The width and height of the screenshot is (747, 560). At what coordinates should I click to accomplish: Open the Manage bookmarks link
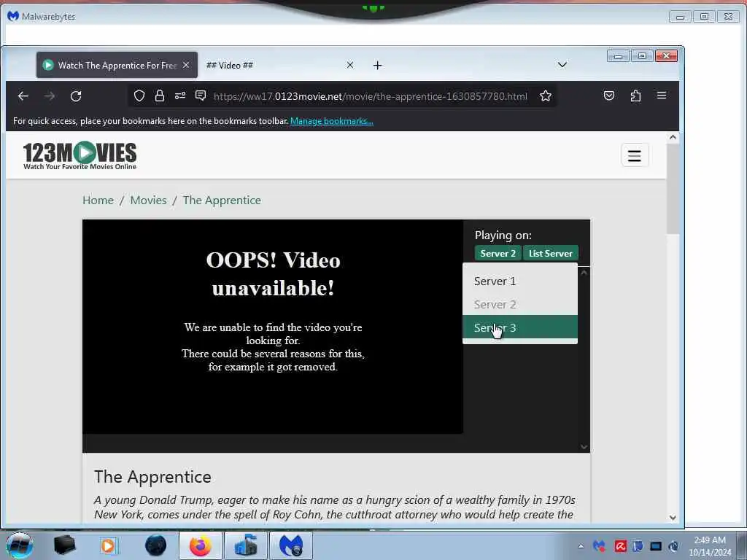332,121
